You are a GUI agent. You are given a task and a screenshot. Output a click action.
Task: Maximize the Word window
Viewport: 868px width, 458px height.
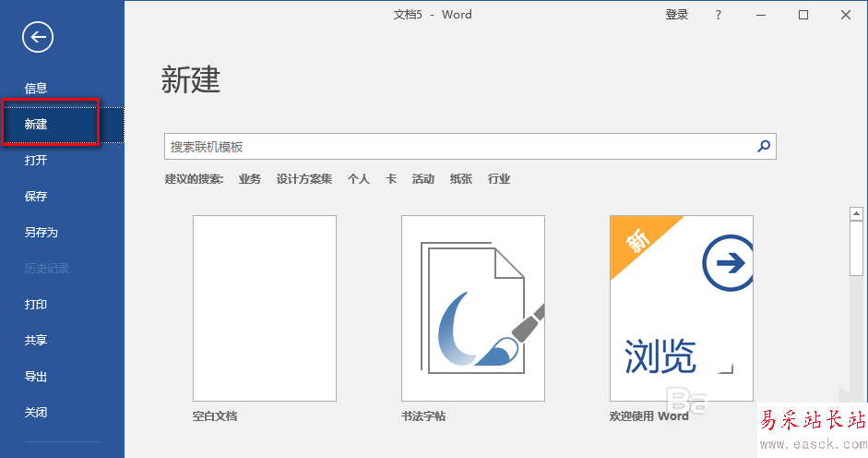(803, 15)
